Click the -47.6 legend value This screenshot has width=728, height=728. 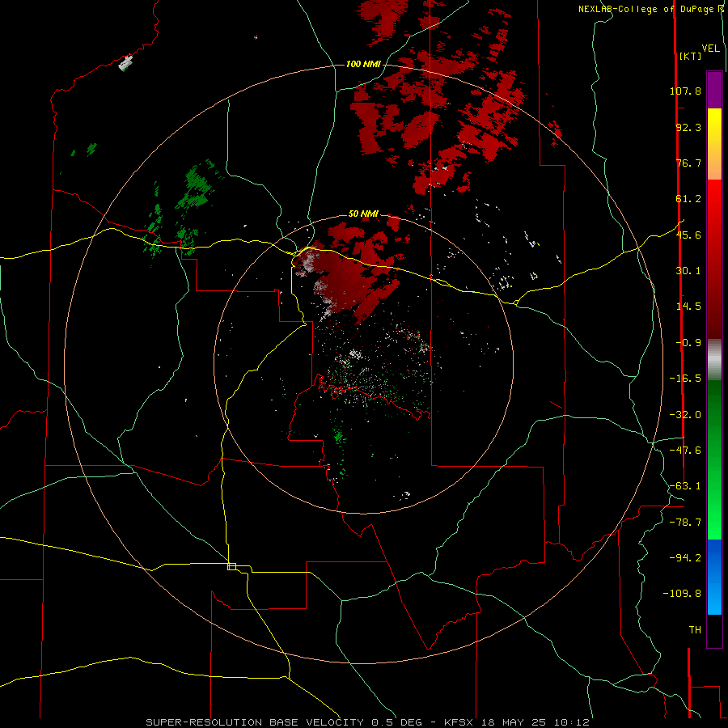[x=685, y=451]
